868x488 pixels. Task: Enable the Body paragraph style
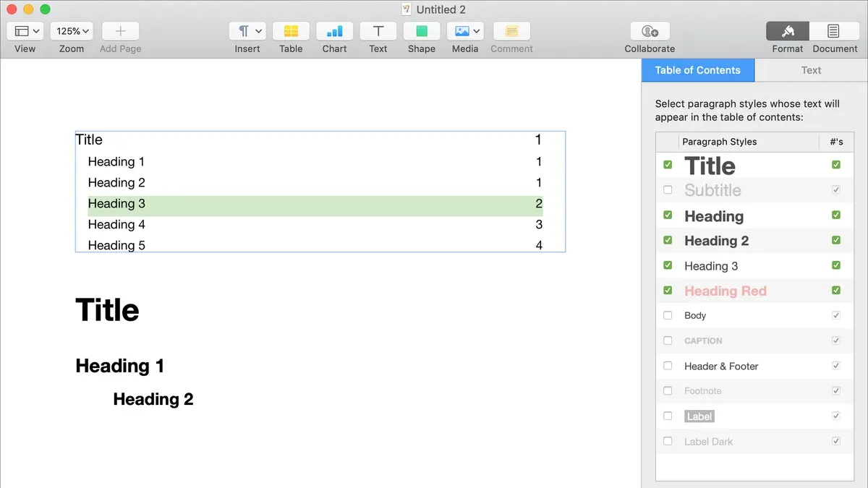pos(668,315)
